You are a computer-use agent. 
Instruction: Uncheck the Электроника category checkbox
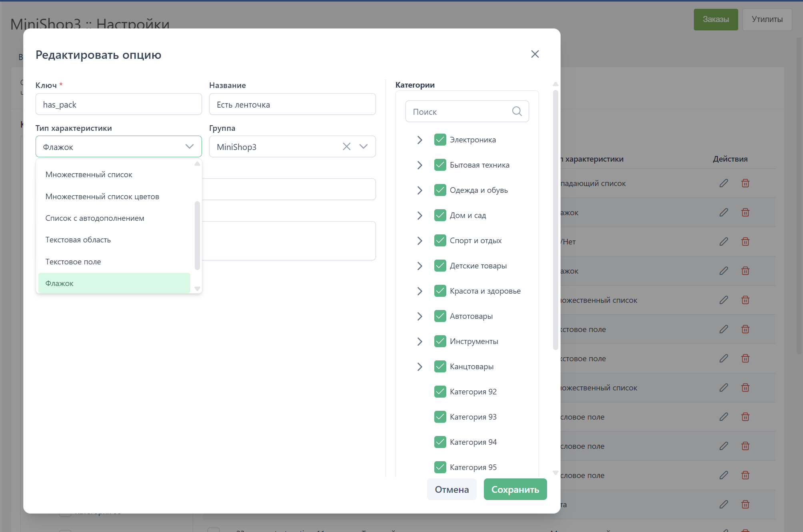(440, 140)
